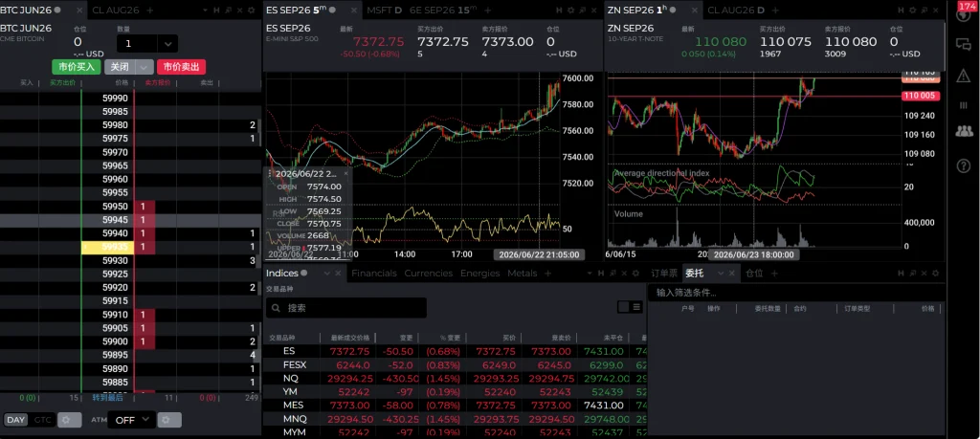The width and height of the screenshot is (980, 439).
Task: Open quantity dropdown arrow next to 1
Action: click(x=167, y=44)
